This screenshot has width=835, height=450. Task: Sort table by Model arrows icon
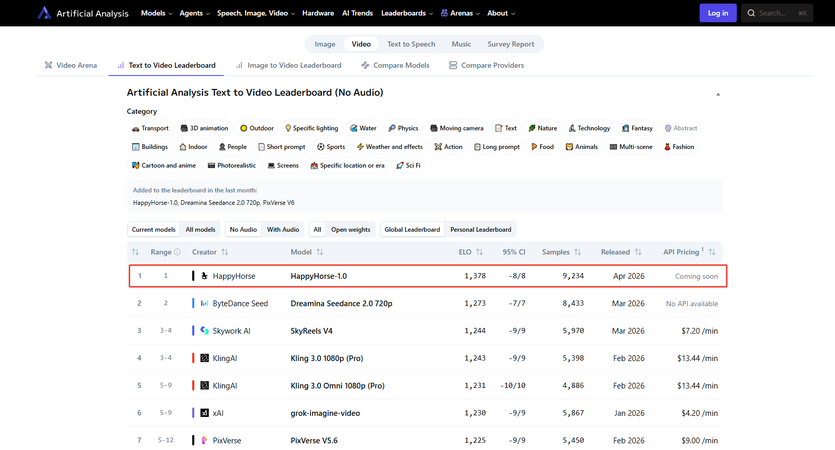(320, 252)
